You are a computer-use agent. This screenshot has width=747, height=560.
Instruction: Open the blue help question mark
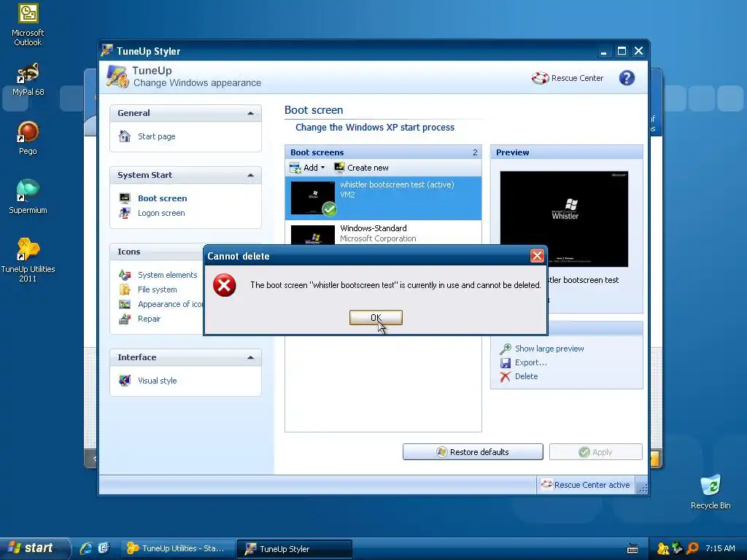(627, 77)
